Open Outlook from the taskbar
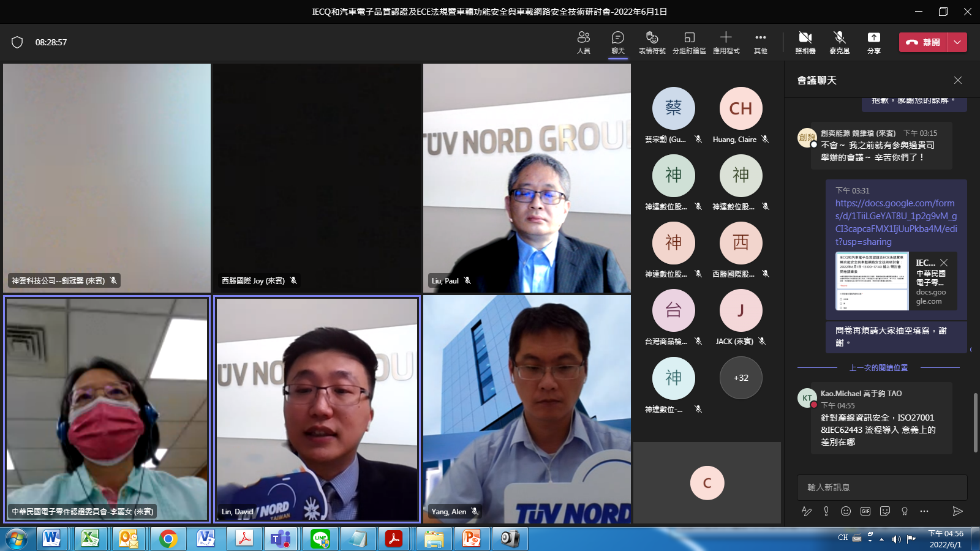The width and height of the screenshot is (980, 551). tap(129, 539)
